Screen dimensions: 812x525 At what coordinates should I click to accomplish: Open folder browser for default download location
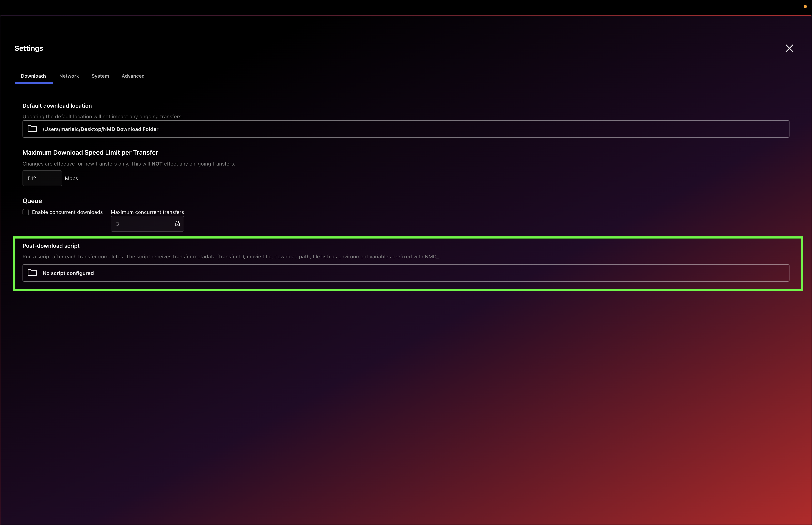click(32, 129)
